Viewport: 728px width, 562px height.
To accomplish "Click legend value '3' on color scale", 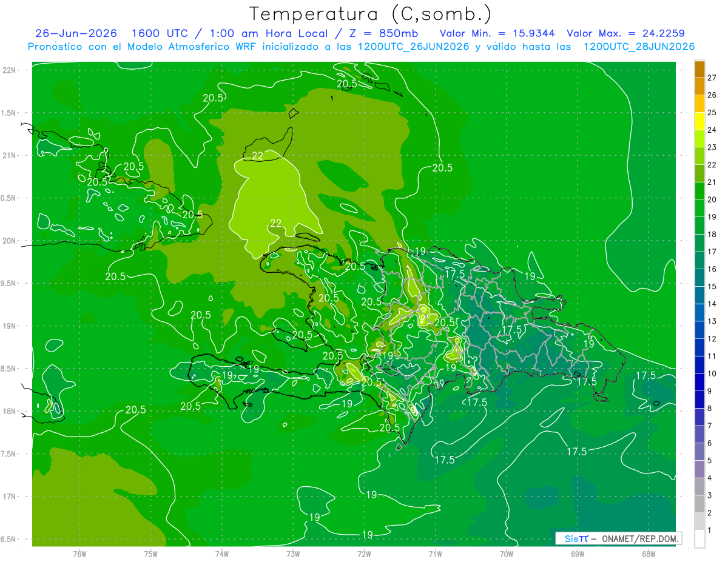I will click(710, 495).
